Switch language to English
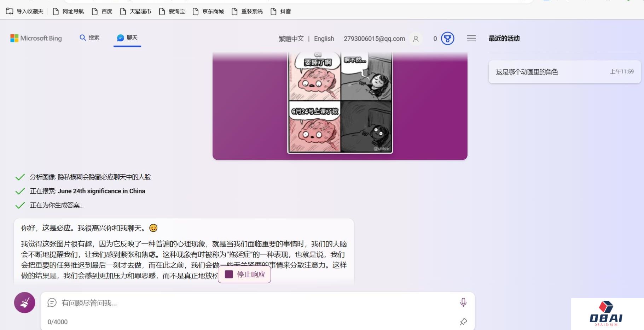This screenshot has height=330, width=644. point(324,39)
